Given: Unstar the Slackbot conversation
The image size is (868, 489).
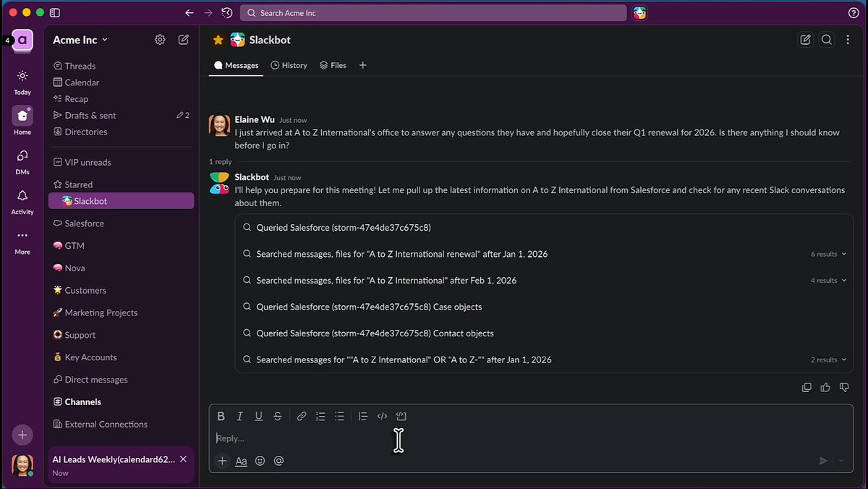Looking at the screenshot, I should pos(218,40).
